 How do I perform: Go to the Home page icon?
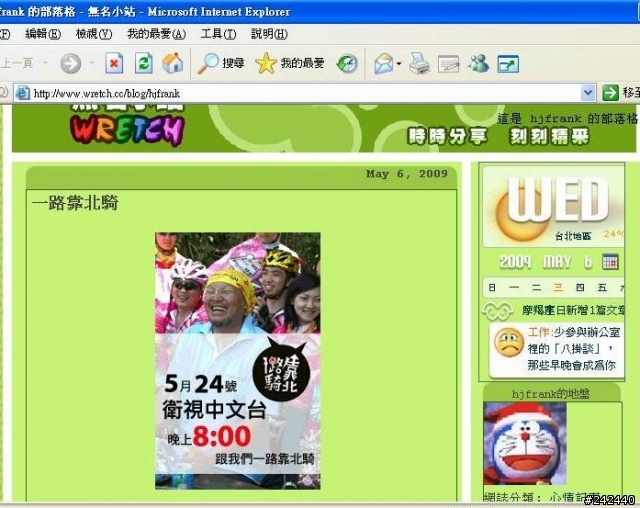pyautogui.click(x=173, y=63)
